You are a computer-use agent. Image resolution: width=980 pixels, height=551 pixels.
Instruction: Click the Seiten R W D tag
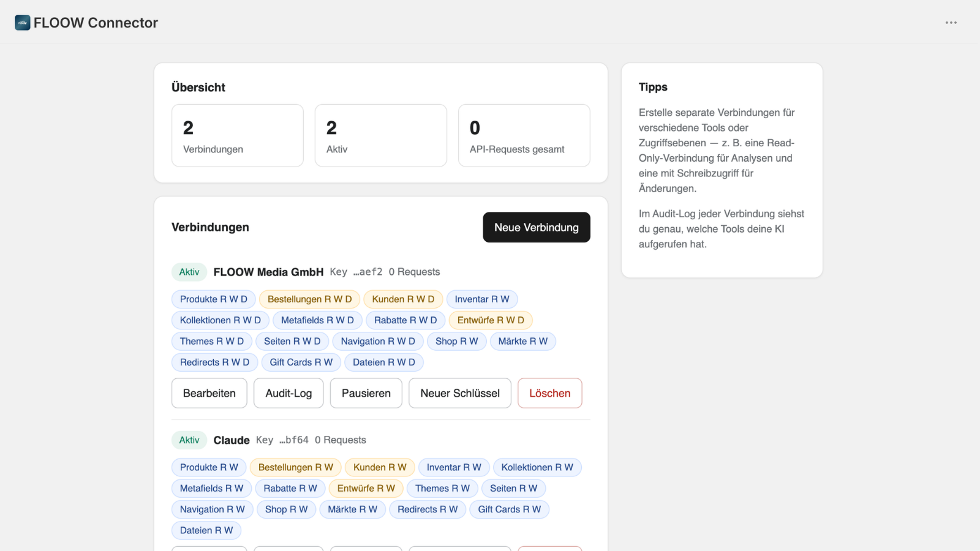click(292, 341)
